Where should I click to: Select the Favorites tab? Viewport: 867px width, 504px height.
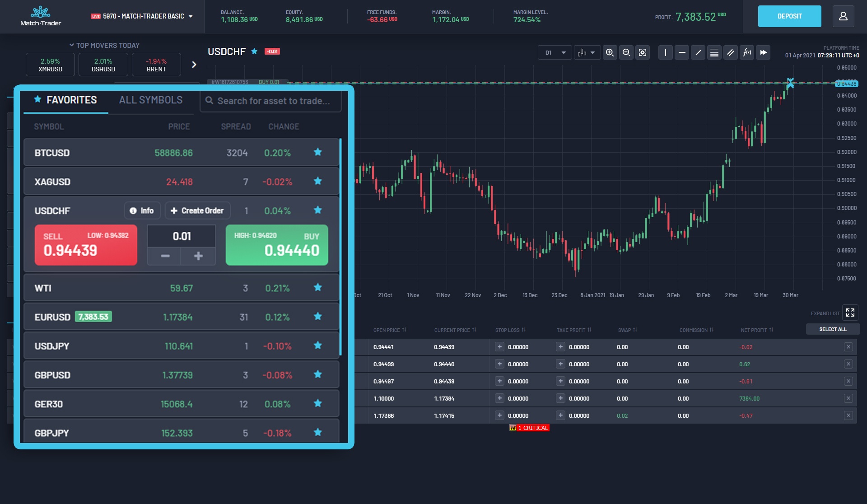click(x=66, y=100)
